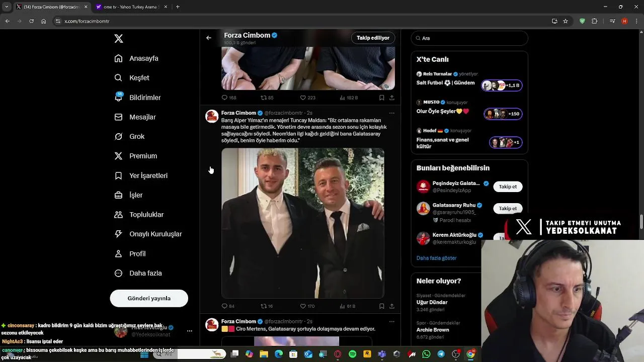Viewport: 644px width, 362px height.
Task: Bookmark the Barış Alper Yılmaz post
Action: (x=381, y=306)
